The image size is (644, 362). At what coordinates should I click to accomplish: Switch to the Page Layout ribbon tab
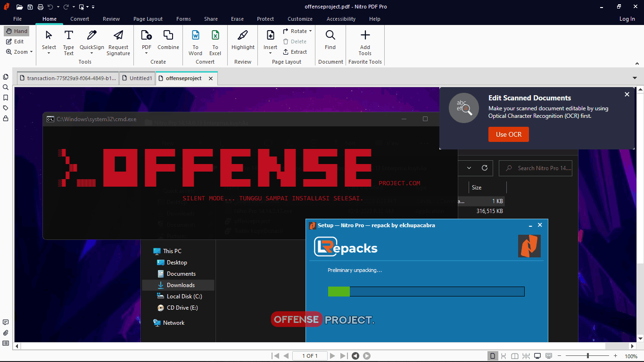[148, 19]
